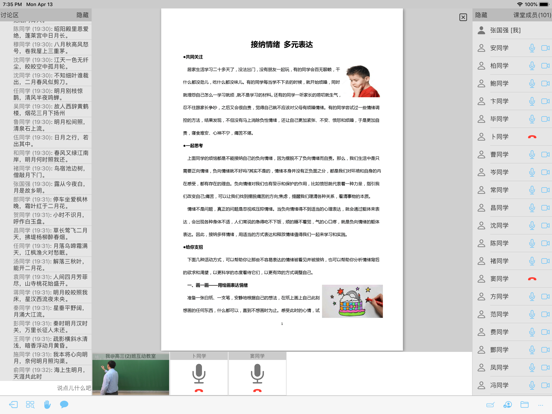Open the more options ellipsis
This screenshot has height=414, width=552.
(541, 405)
